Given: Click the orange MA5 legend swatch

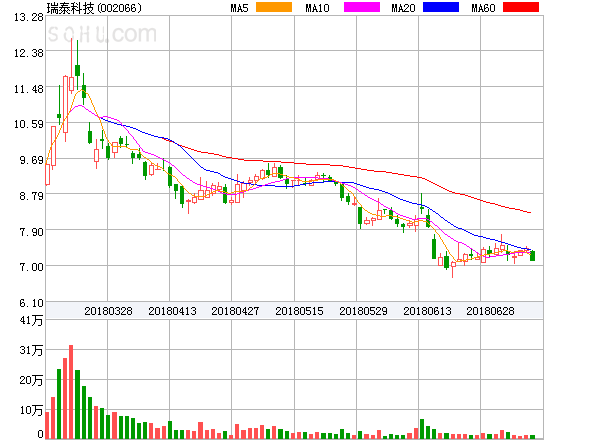Looking at the screenshot, I should tap(274, 7).
